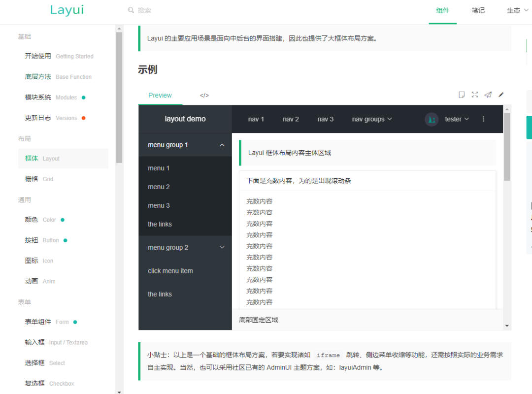Click the fullscreen expand icon above preview

(475, 95)
